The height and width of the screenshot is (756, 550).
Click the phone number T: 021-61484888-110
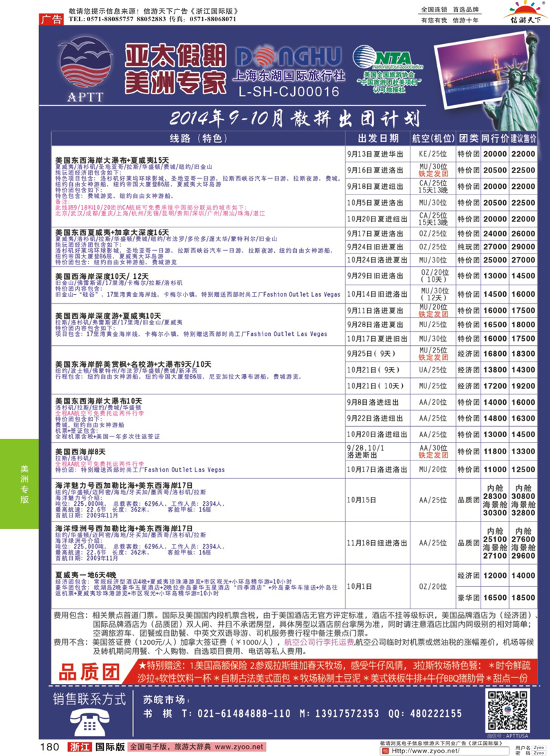tap(236, 713)
